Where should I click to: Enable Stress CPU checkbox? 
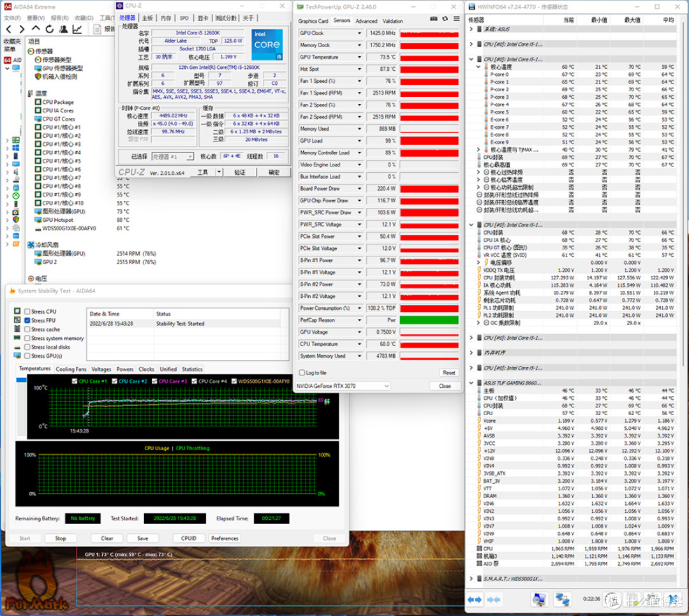(27, 312)
